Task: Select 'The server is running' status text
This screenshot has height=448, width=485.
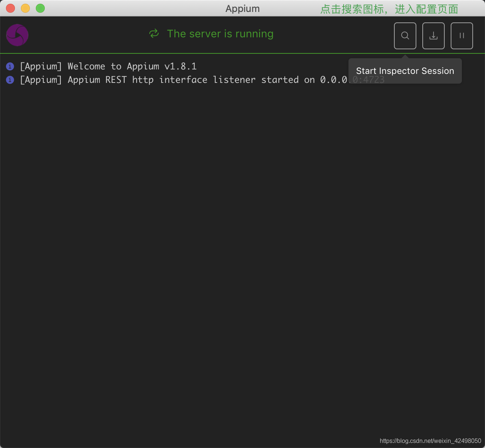Action: click(220, 34)
